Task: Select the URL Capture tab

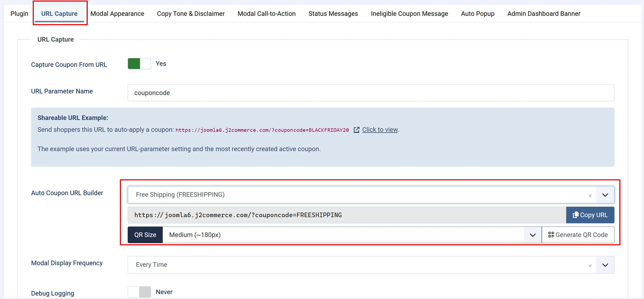Action: [59, 14]
